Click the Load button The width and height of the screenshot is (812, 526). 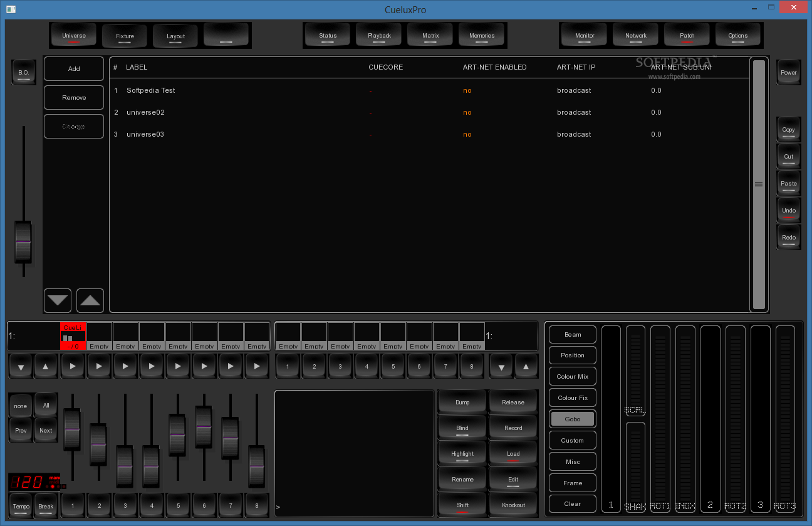(513, 453)
